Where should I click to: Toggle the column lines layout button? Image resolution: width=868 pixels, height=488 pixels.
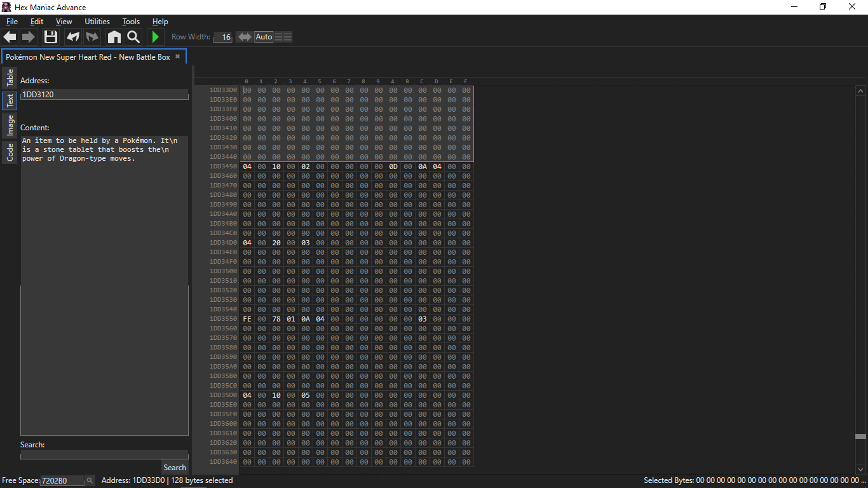point(283,37)
